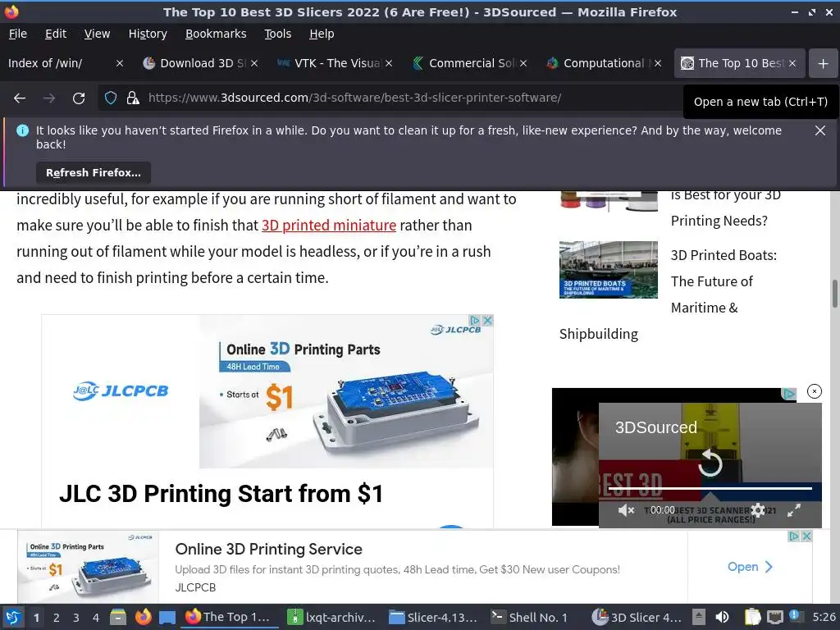Viewport: 840px width, 630px height.
Task: Click the AdChoices icon on JLCPCB ad
Action: tap(474, 321)
